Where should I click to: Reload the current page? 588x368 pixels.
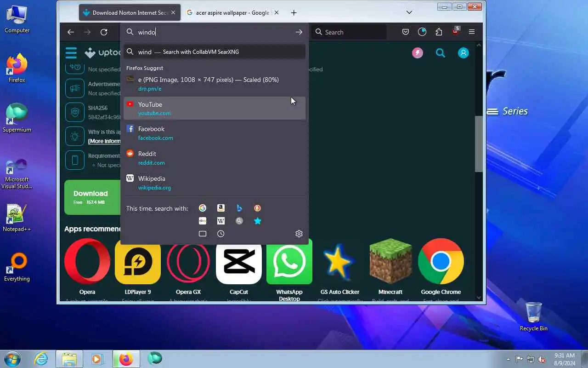click(104, 32)
